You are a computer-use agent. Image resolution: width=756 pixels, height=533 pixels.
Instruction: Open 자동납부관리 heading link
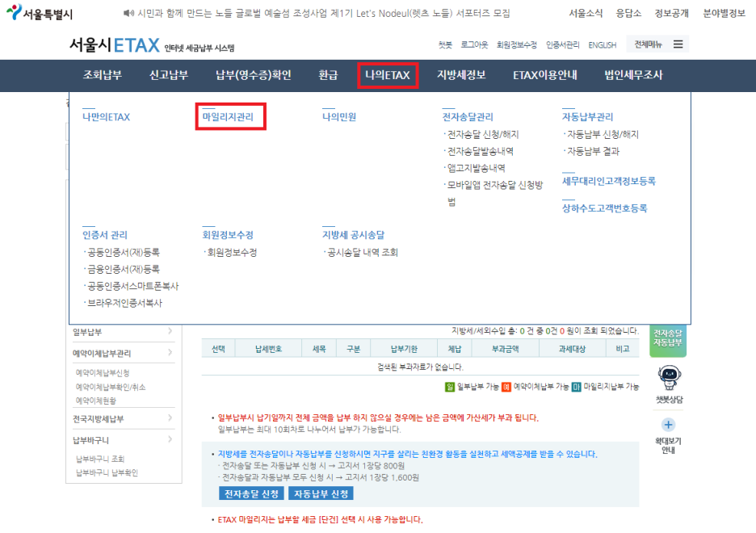[588, 117]
